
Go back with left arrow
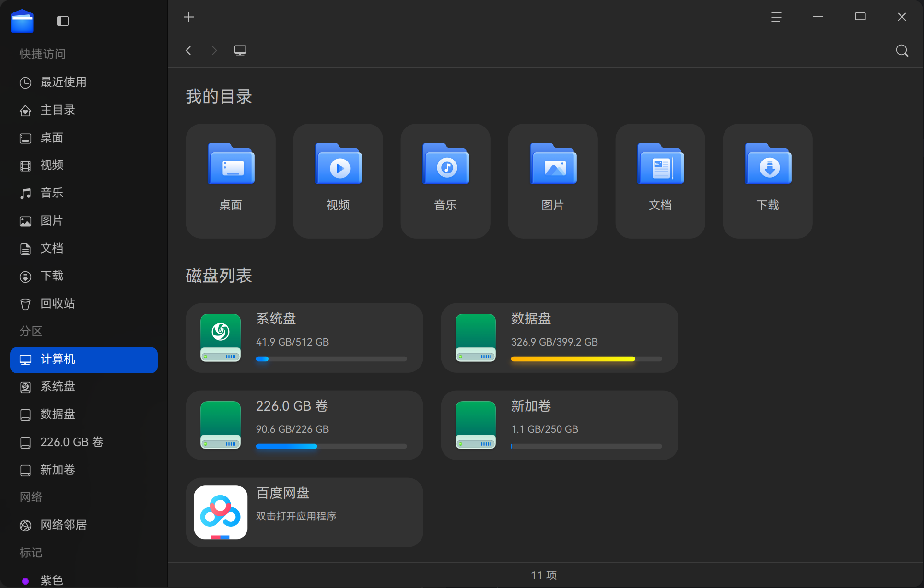click(188, 50)
